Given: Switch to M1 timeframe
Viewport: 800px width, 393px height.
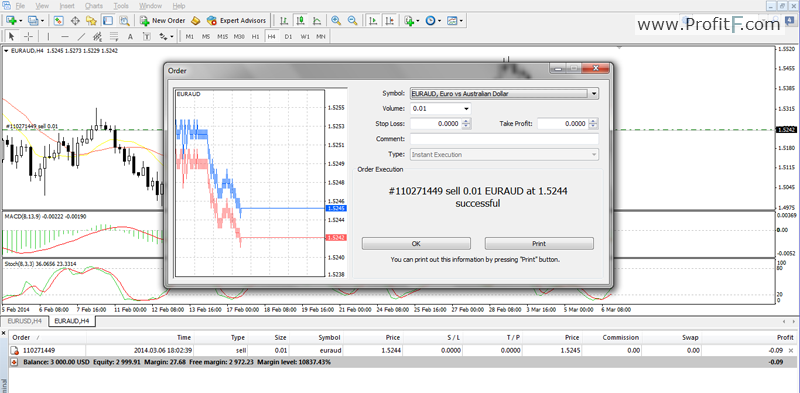Looking at the screenshot, I should [190, 37].
